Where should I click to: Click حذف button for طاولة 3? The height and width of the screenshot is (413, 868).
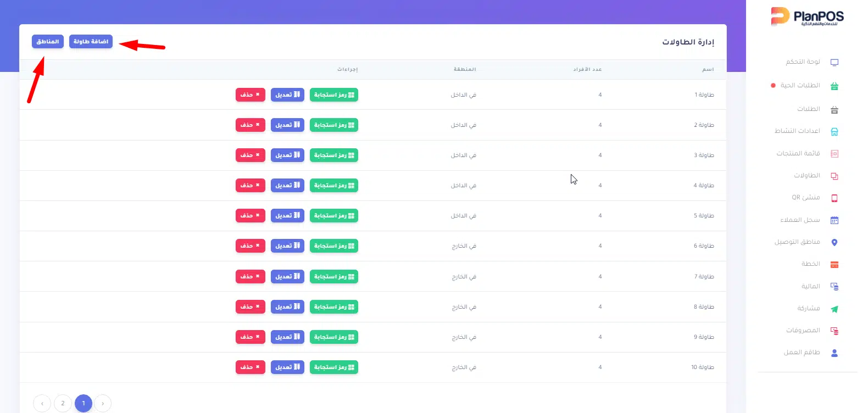251,155
